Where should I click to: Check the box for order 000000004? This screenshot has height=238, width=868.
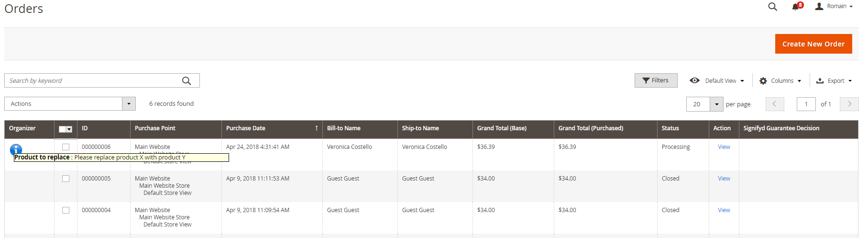[66, 210]
